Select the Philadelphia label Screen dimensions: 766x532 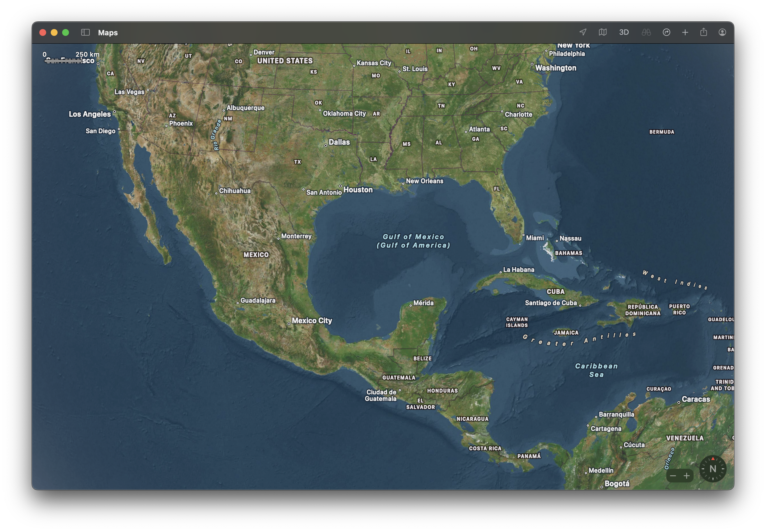click(x=567, y=54)
